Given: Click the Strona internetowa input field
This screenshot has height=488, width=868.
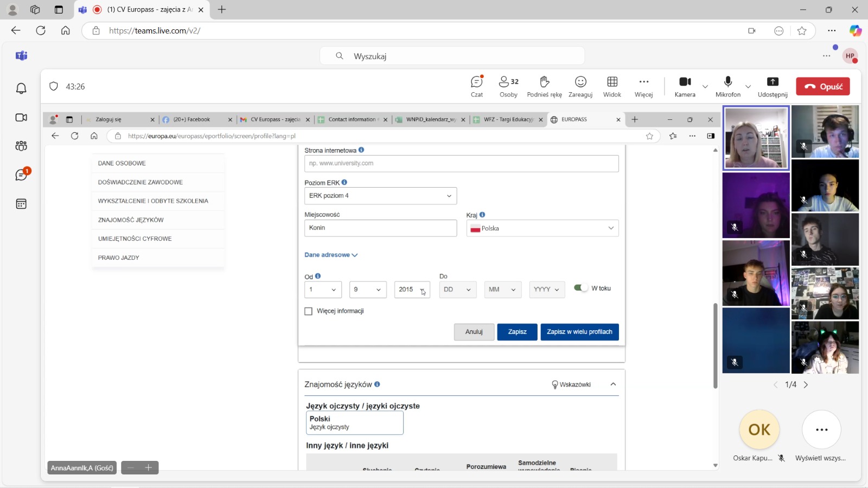Looking at the screenshot, I should (462, 163).
